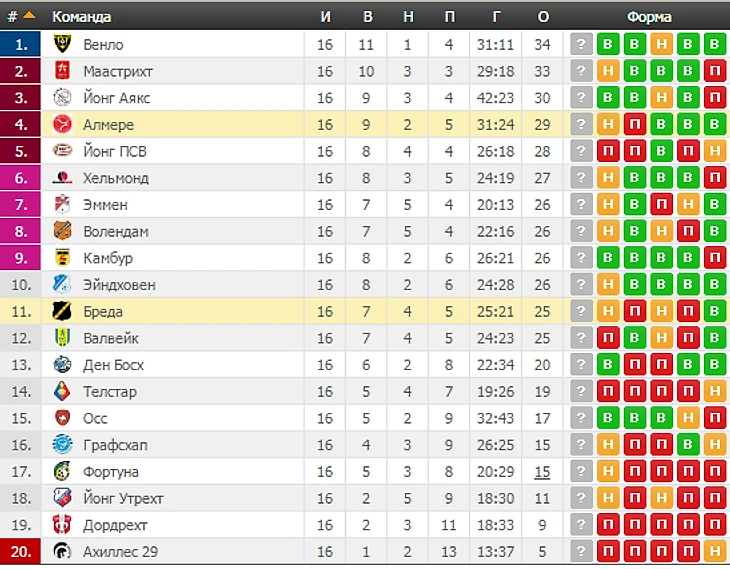
Task: Click Венло's gray upcoming match question mark
Action: pos(581,44)
